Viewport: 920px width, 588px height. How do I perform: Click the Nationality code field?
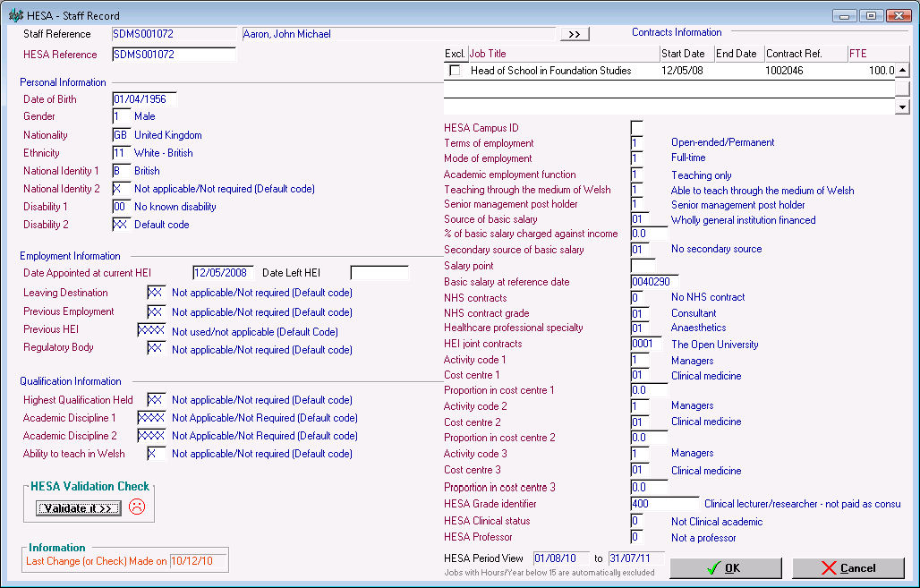tap(121, 135)
